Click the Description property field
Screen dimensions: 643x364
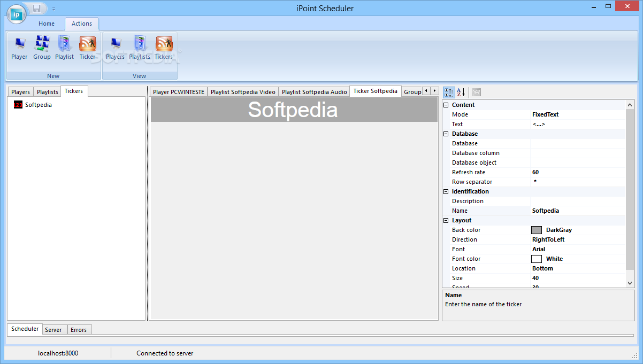(x=578, y=201)
